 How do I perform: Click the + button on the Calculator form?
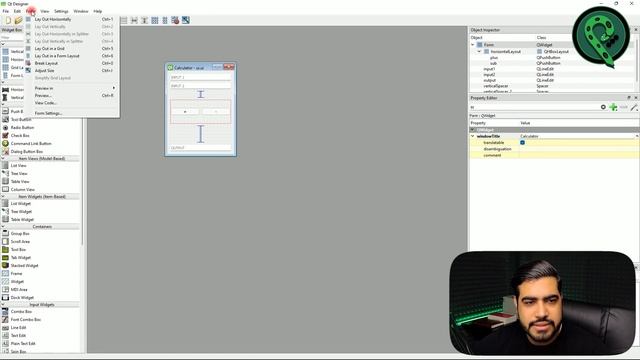(185, 111)
